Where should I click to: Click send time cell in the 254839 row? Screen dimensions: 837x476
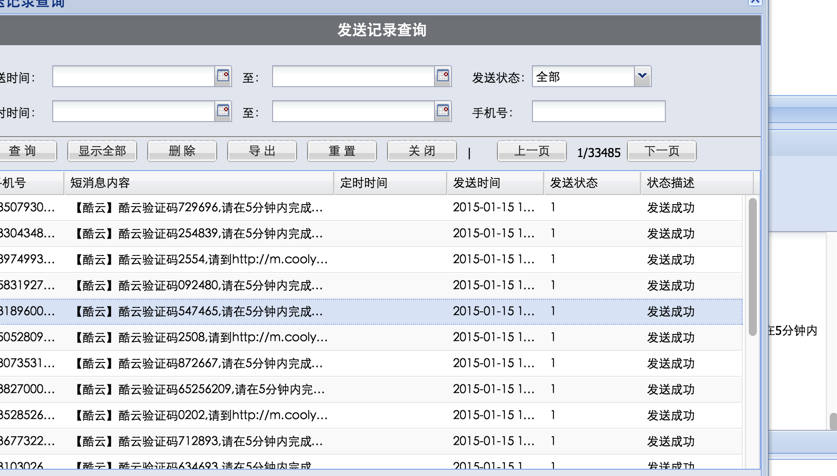coord(494,234)
